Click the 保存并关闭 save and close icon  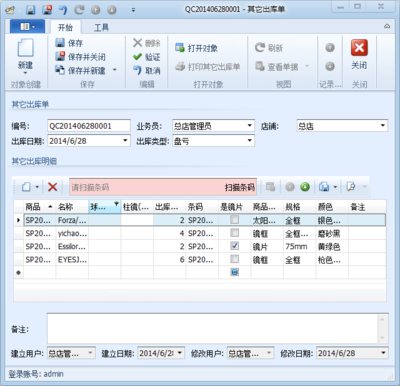pyautogui.click(x=60, y=57)
